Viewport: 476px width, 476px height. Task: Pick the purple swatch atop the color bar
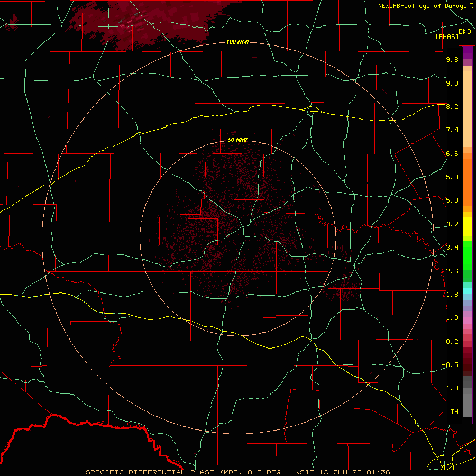pos(467,53)
